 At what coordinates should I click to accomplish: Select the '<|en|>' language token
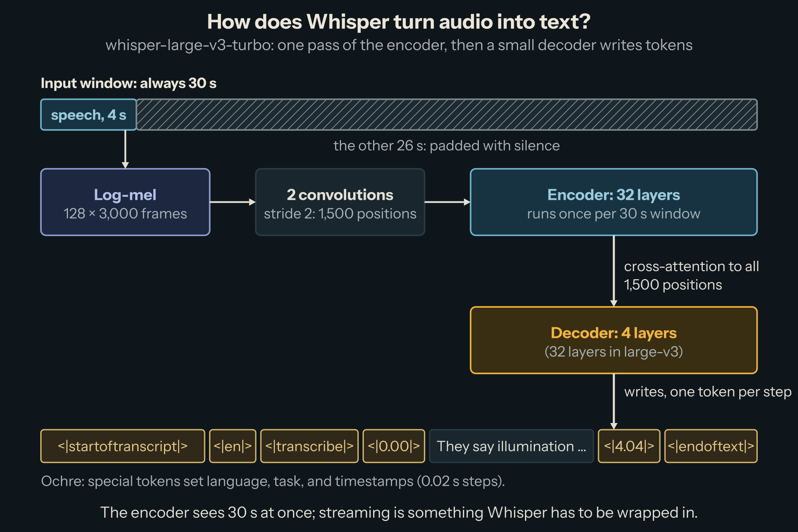pyautogui.click(x=233, y=446)
